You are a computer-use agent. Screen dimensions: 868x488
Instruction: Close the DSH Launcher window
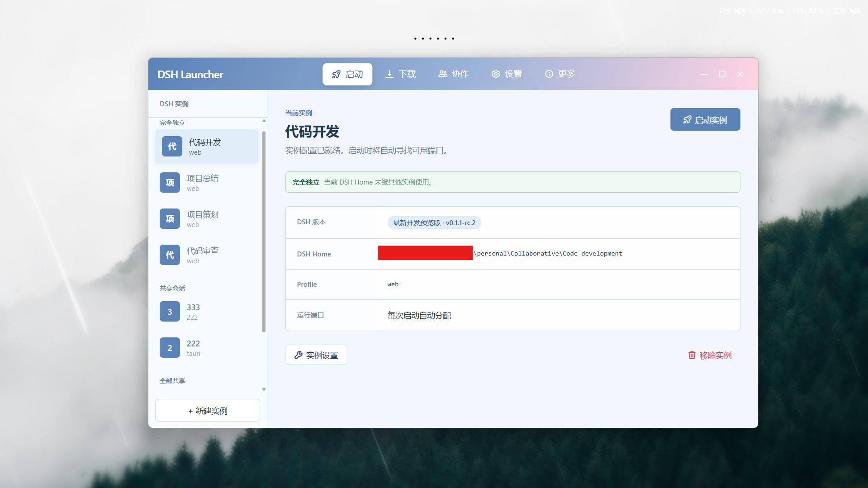point(740,74)
